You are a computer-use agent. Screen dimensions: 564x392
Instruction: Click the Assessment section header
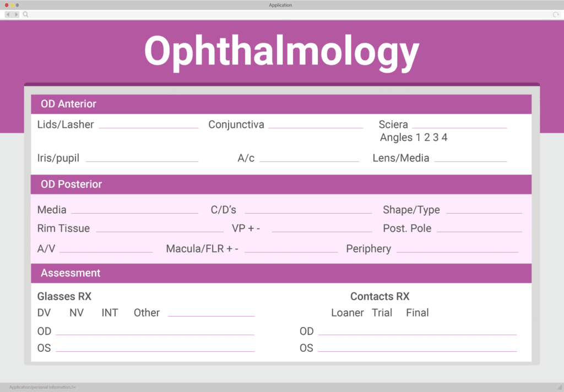click(x=70, y=273)
